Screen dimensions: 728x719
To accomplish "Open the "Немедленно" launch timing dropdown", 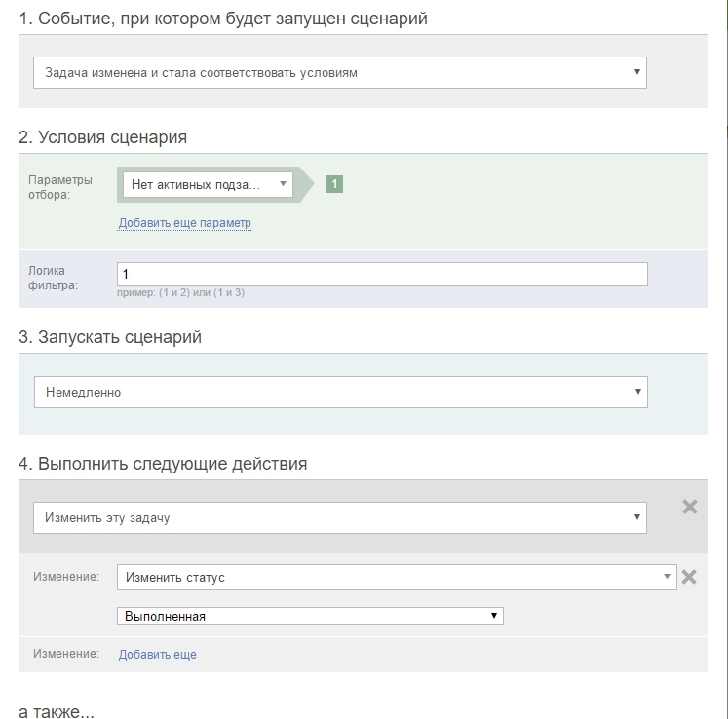I will coord(339,392).
